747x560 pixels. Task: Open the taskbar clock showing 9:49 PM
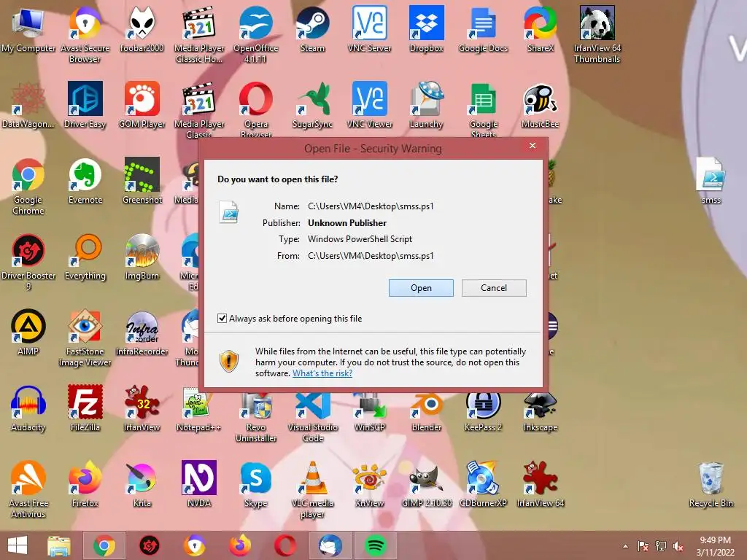[715, 546]
